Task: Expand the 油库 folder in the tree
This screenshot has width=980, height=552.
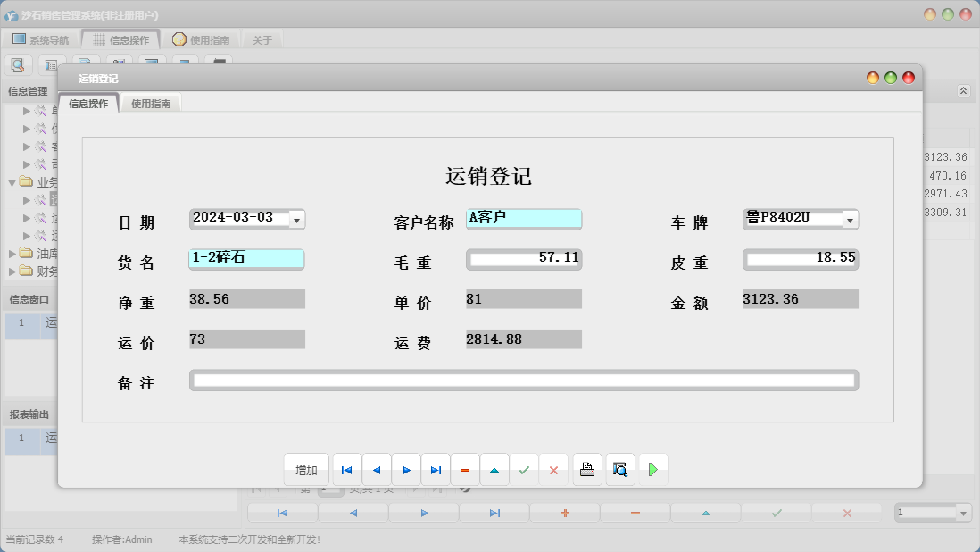Action: (x=12, y=253)
